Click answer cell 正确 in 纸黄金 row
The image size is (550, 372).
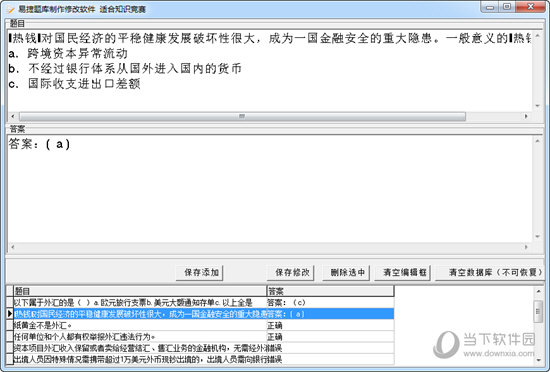330,325
